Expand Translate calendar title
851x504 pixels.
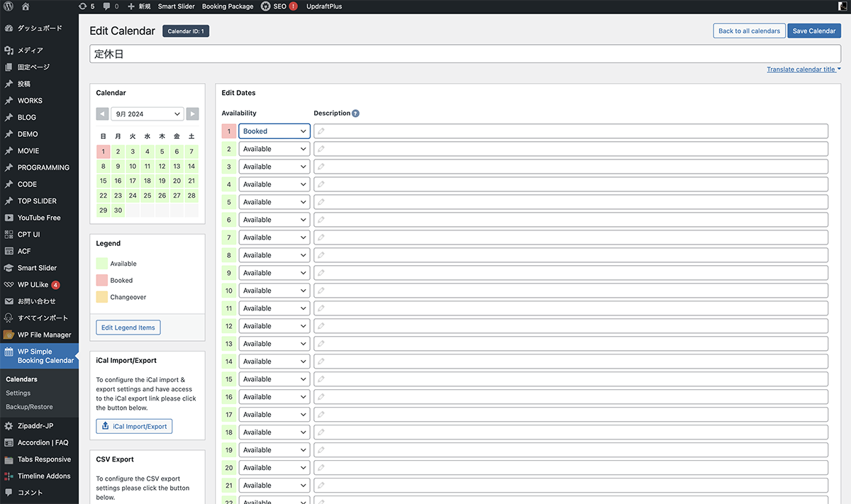(803, 69)
